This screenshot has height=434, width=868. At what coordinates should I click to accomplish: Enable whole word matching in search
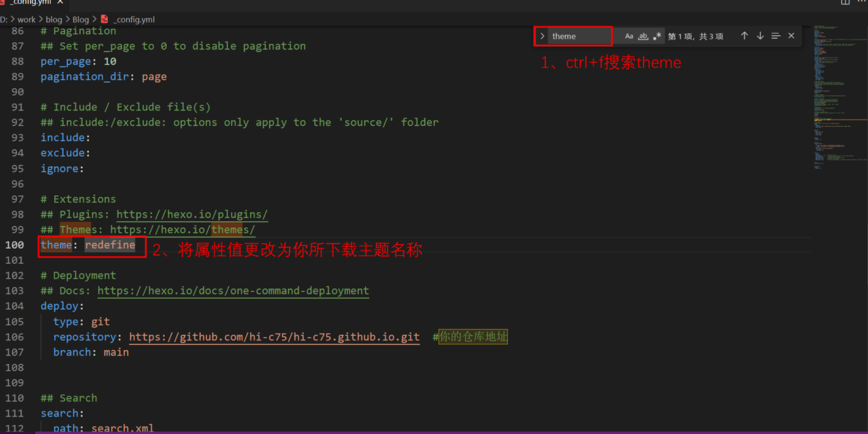tap(642, 36)
